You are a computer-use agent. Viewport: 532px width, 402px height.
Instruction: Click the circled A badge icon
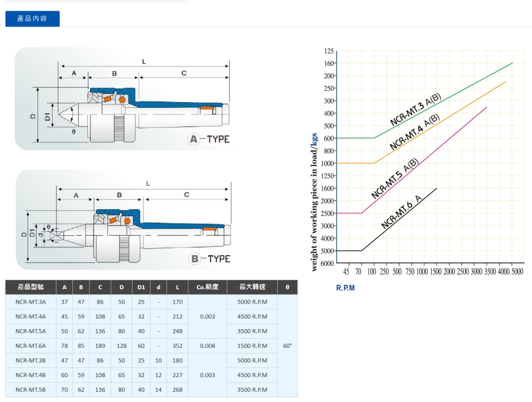(195, 139)
